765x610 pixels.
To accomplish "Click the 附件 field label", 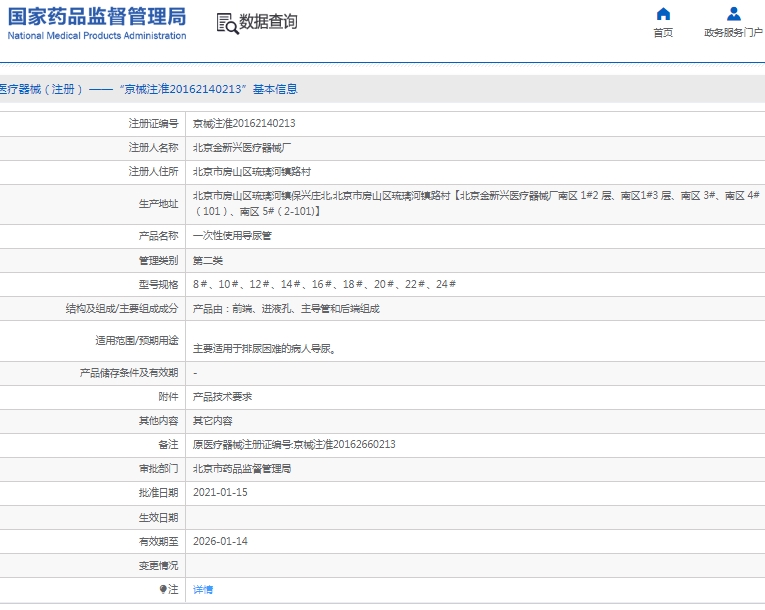I will (168, 397).
